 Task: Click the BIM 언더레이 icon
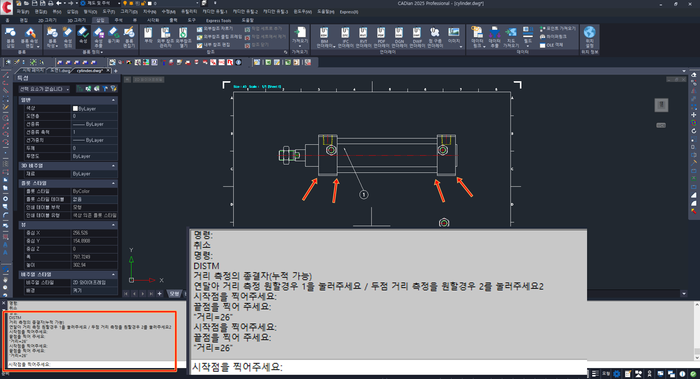point(324,37)
